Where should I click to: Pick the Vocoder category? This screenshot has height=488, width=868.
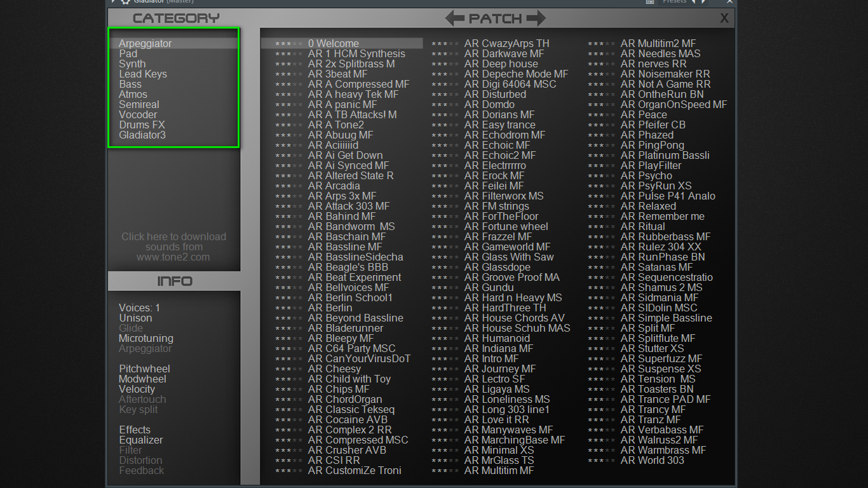click(x=138, y=115)
